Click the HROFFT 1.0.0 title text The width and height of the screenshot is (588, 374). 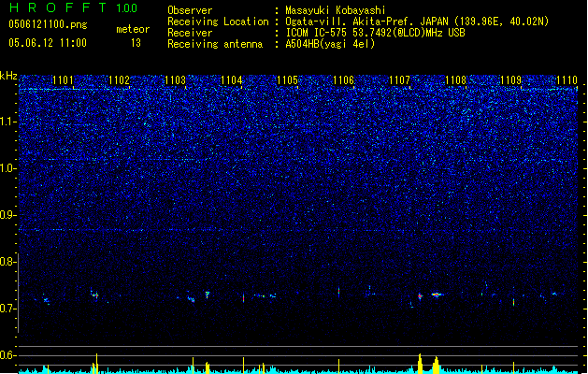(x=73, y=7)
